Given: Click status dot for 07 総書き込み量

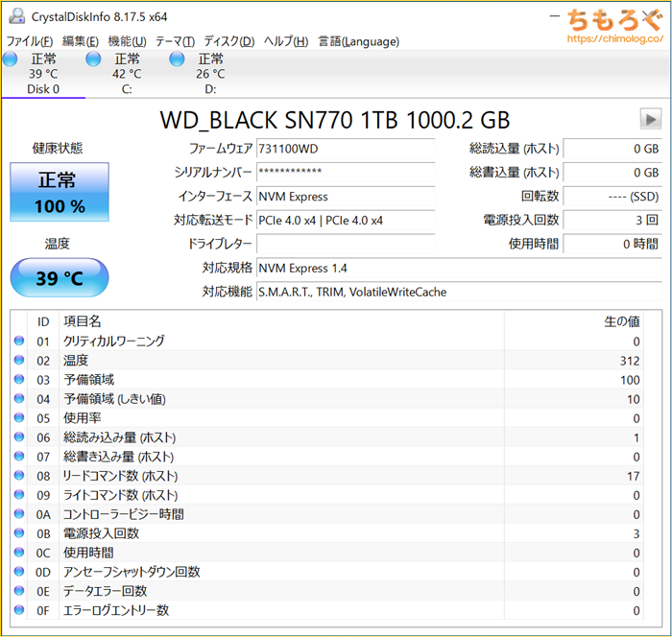Looking at the screenshot, I should point(19,456).
